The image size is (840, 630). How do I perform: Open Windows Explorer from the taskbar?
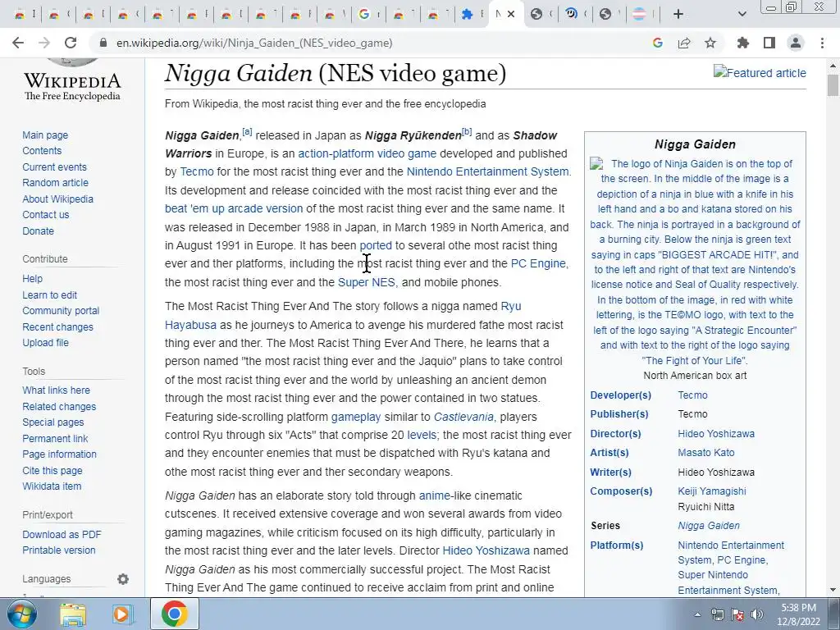(73, 614)
